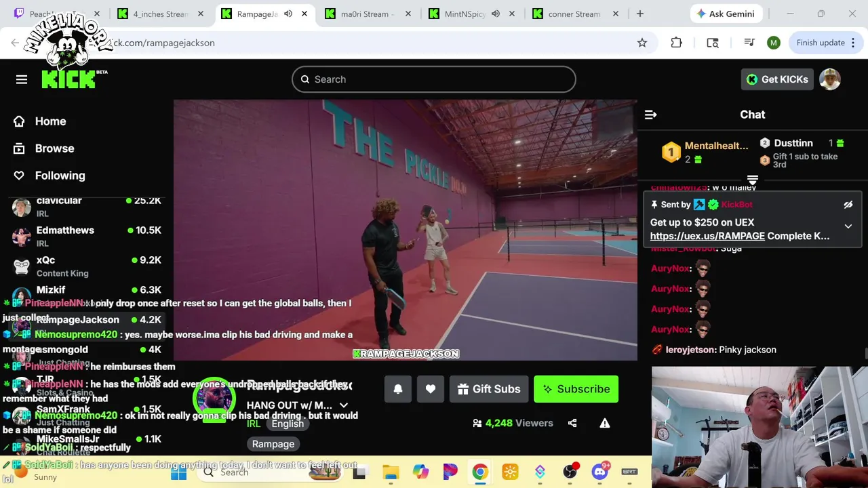868x488 pixels.
Task: Collapse the gift leaderboard handle
Action: (x=752, y=179)
